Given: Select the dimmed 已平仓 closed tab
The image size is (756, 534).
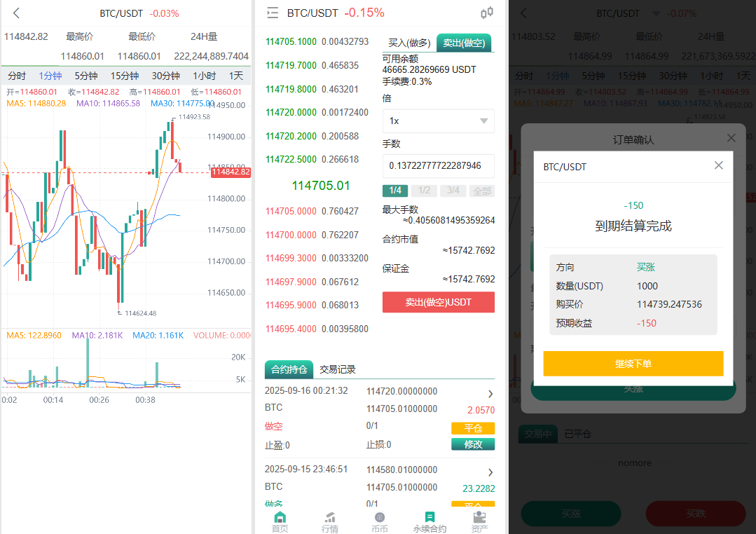Looking at the screenshot, I should coord(577,434).
